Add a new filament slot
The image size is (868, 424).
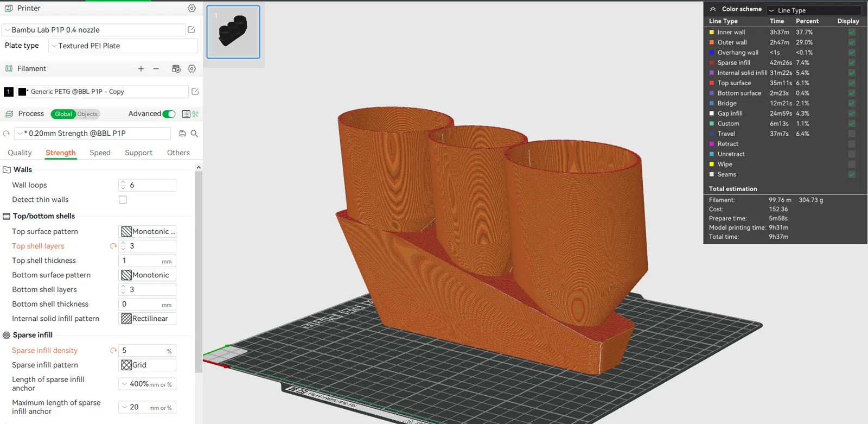point(141,69)
